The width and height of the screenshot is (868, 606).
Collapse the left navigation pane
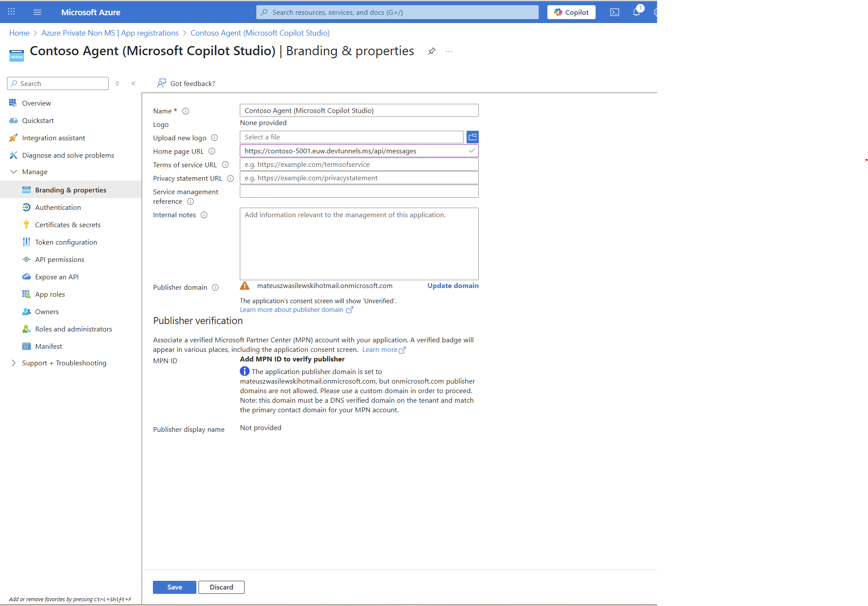pos(133,83)
